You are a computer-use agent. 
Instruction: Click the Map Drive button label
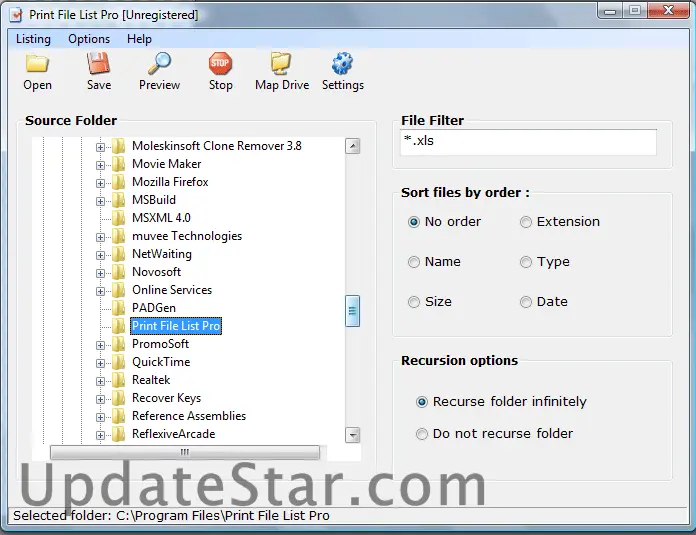(282, 85)
